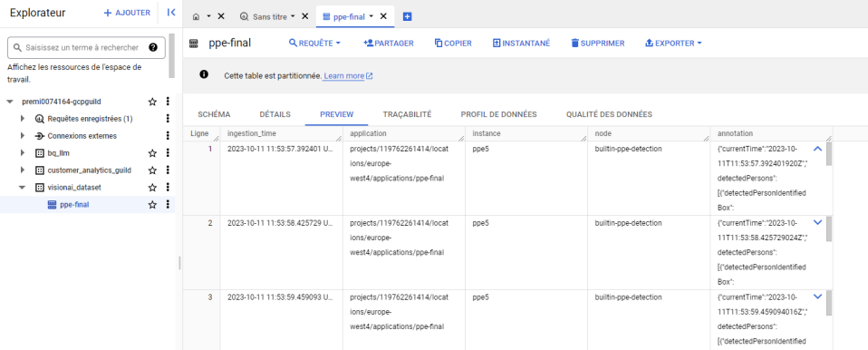Open more options for Connexions externes
The height and width of the screenshot is (350, 868).
click(168, 136)
